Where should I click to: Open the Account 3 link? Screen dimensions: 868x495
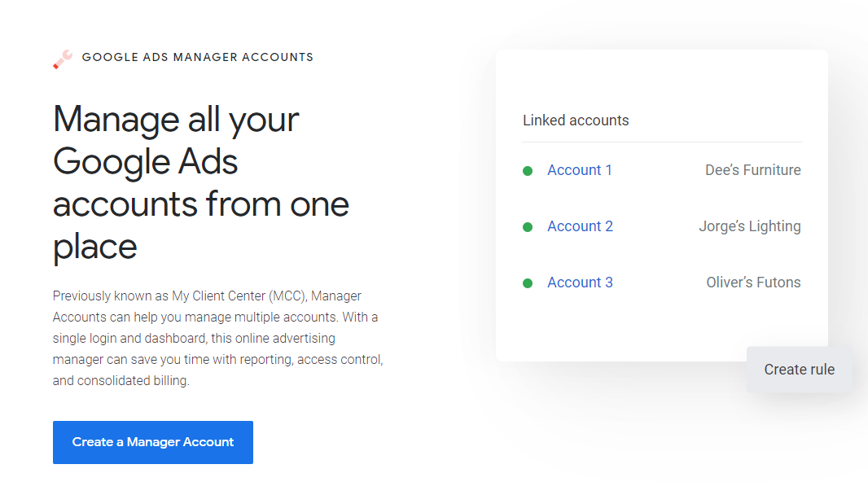coord(580,283)
